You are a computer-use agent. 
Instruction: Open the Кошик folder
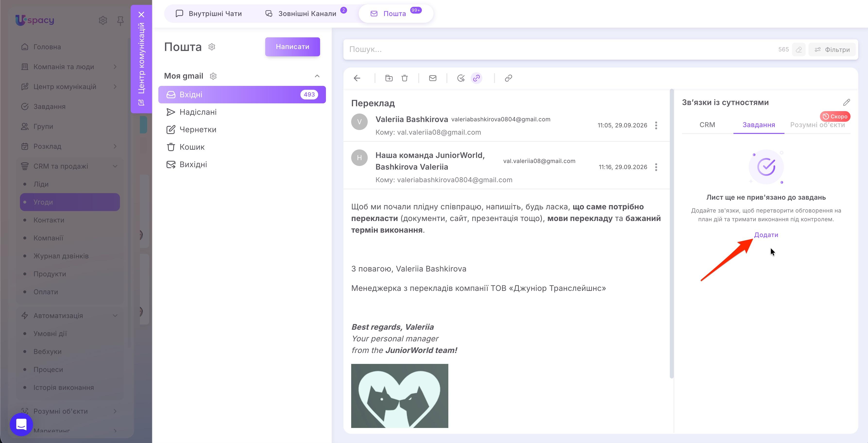242,147
